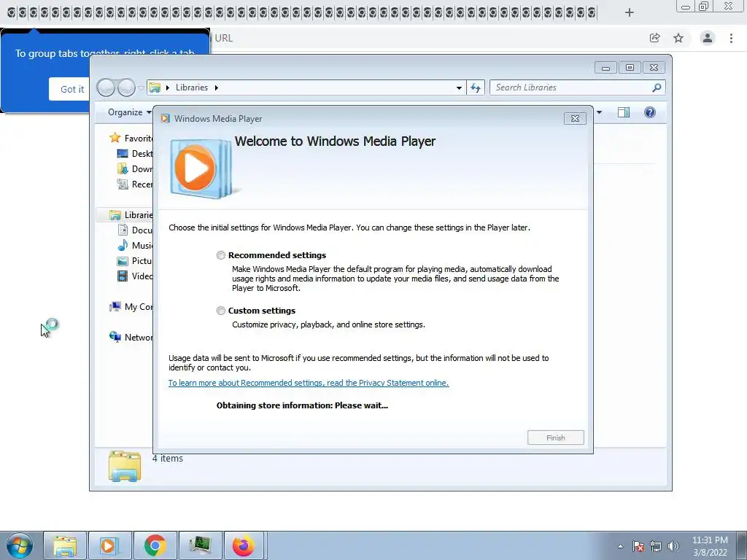
Task: Open the monitor utility taskbar icon
Action: click(201, 545)
